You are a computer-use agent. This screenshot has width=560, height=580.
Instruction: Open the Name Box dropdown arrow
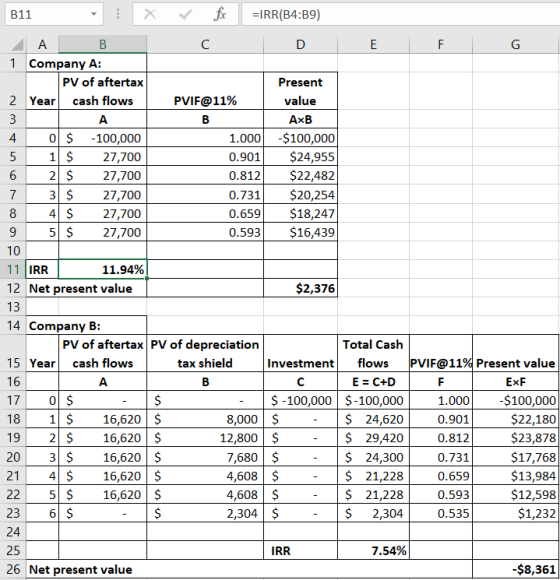coord(94,14)
